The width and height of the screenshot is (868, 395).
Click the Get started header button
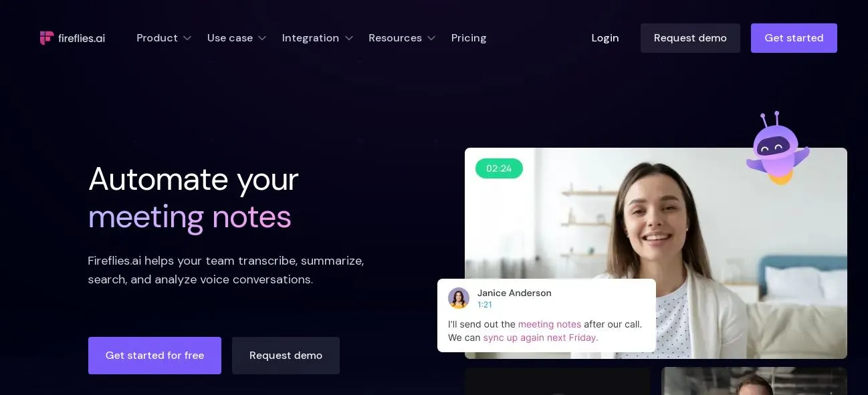click(x=794, y=38)
